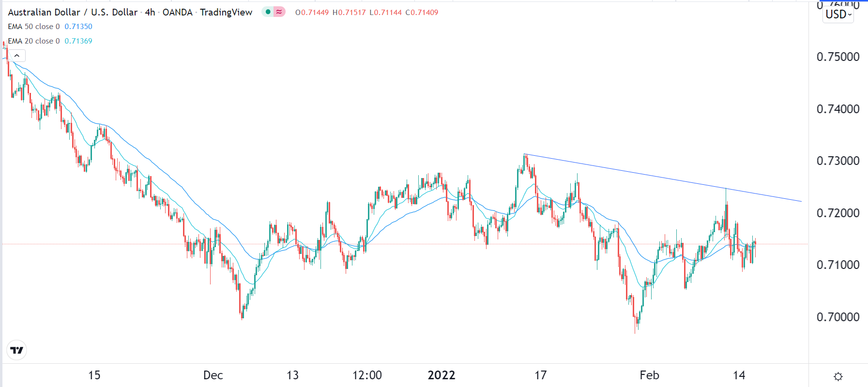
Task: Click the EMA 50 value 0.71350
Action: click(78, 27)
